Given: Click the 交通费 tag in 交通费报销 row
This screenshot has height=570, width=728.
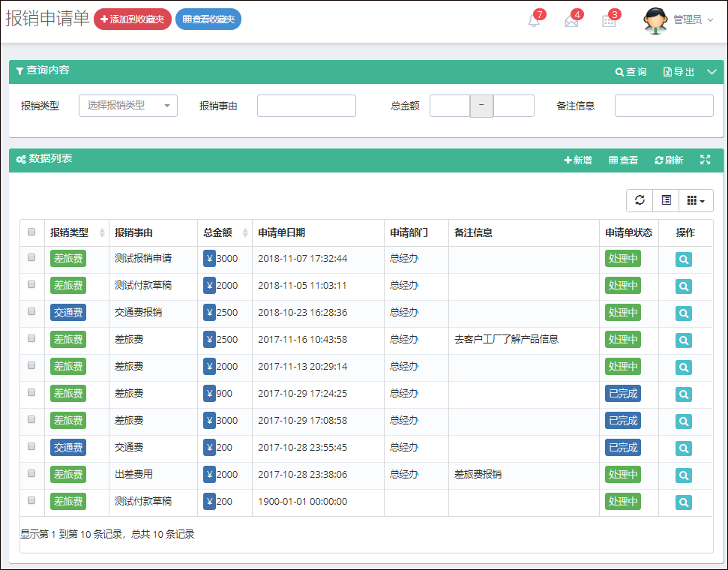Looking at the screenshot, I should (x=68, y=313).
